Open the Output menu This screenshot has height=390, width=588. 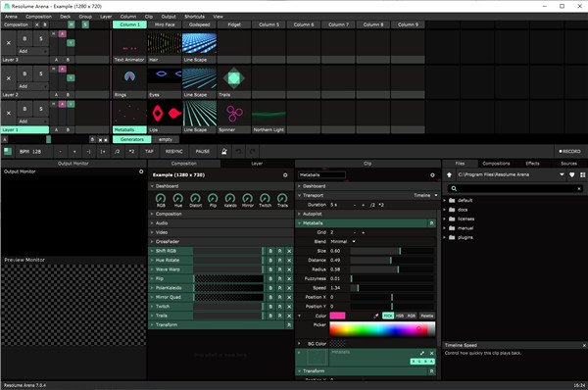pyautogui.click(x=169, y=17)
